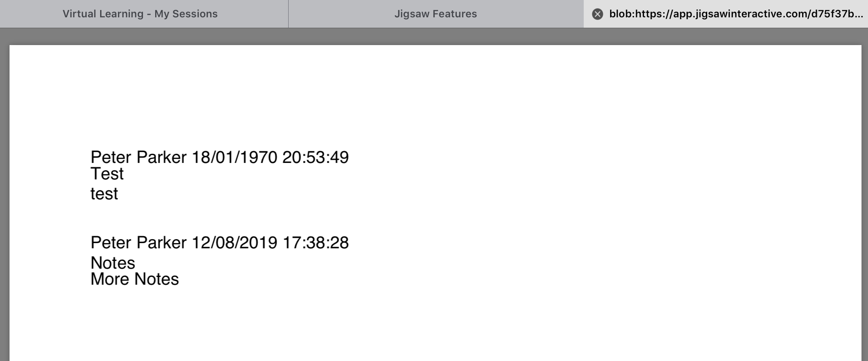
Task: Click the standalone "Notes" line
Action: click(113, 263)
